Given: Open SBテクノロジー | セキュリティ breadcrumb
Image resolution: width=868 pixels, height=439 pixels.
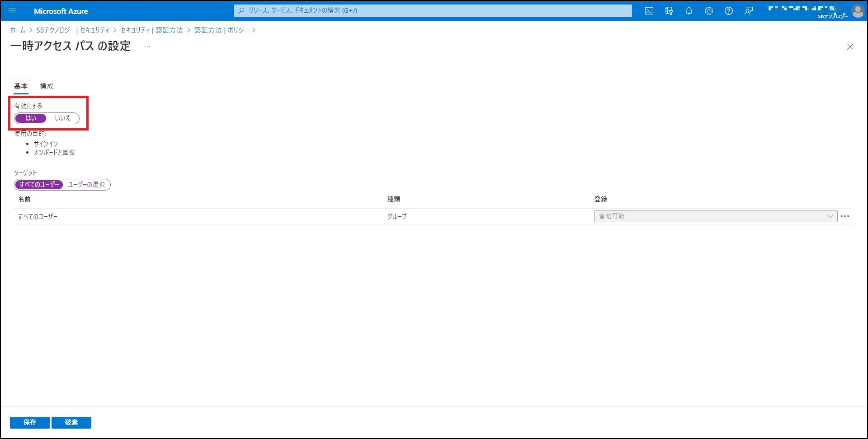Looking at the screenshot, I should tap(73, 30).
